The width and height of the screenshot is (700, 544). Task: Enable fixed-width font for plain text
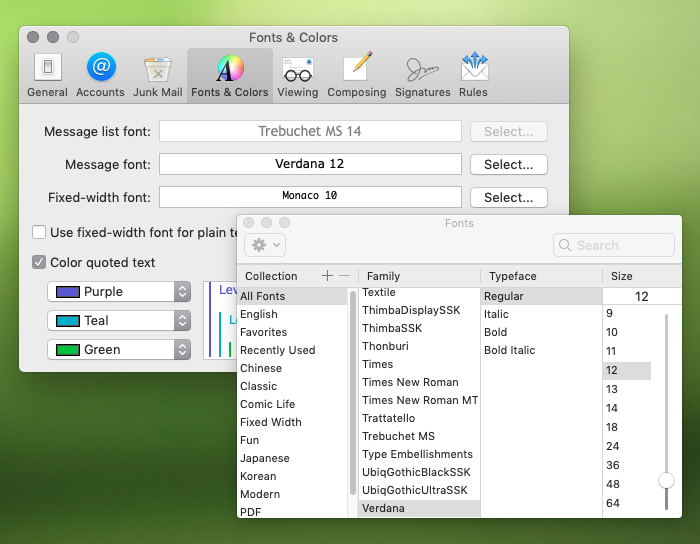39,233
